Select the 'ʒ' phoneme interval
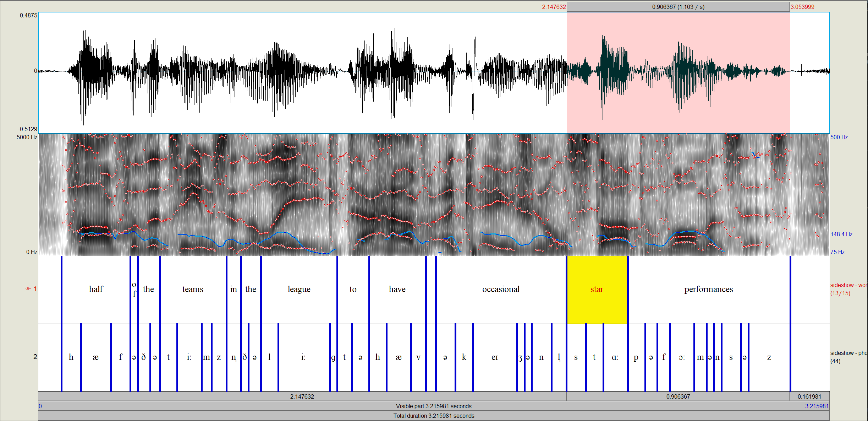 point(521,357)
